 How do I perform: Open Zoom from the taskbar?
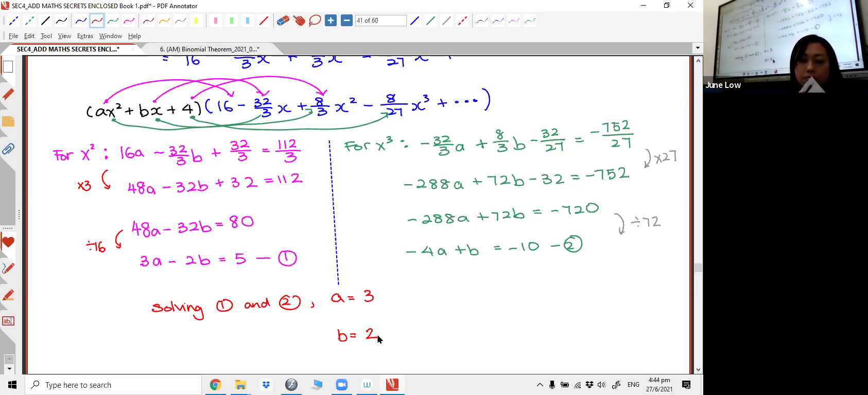pos(342,385)
